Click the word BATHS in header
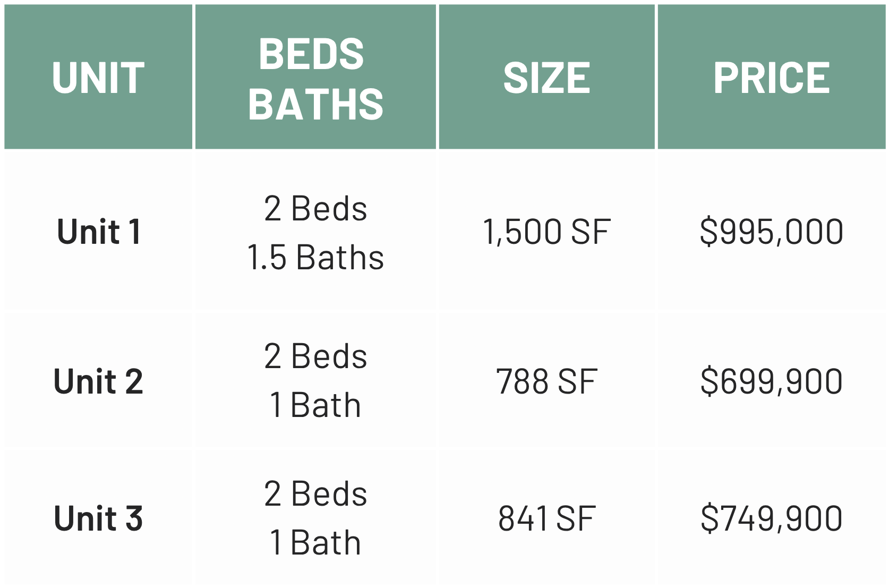889x588 pixels. pyautogui.click(x=315, y=104)
